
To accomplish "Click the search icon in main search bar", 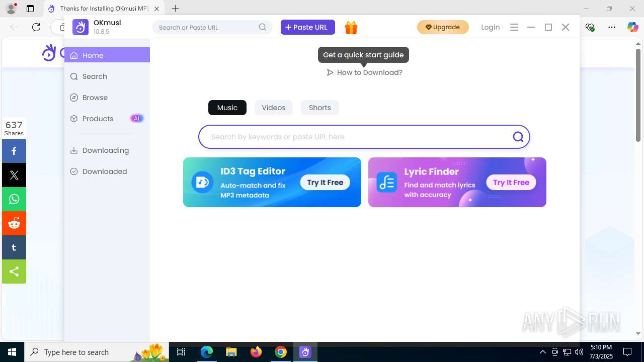I will coord(518,137).
